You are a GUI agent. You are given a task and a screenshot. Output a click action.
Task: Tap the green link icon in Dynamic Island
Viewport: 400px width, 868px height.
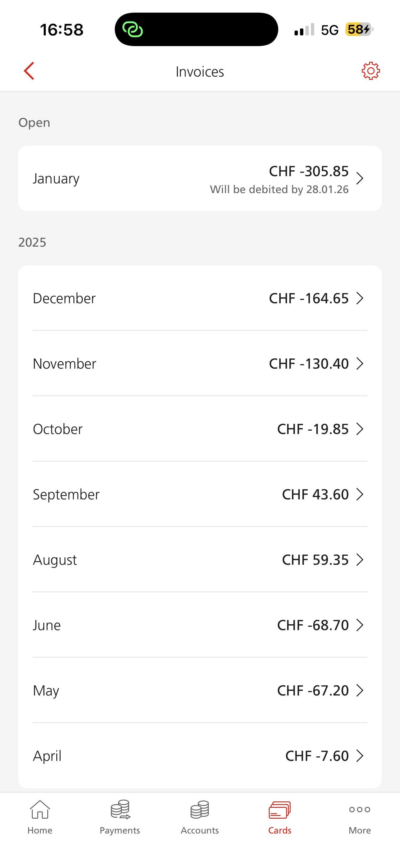(x=132, y=30)
